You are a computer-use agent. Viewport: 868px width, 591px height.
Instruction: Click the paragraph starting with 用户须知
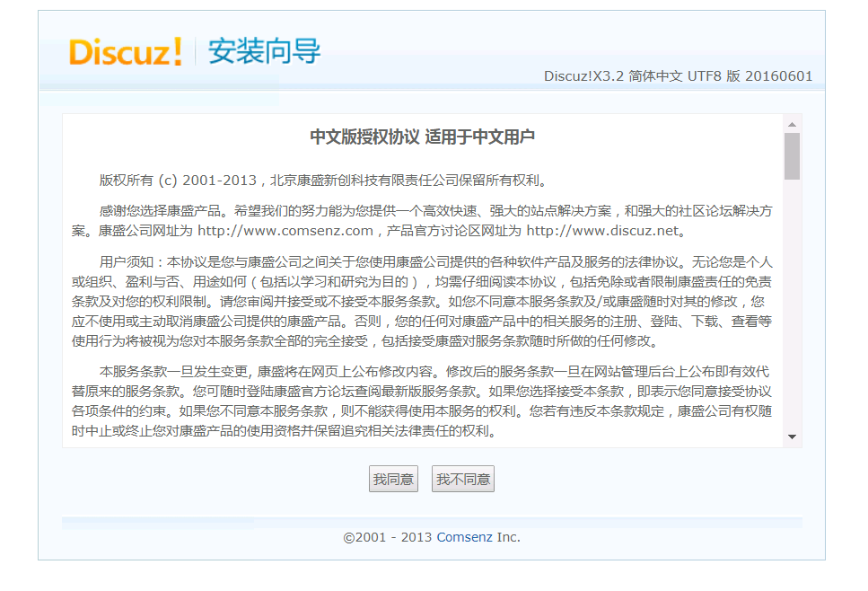(x=422, y=301)
